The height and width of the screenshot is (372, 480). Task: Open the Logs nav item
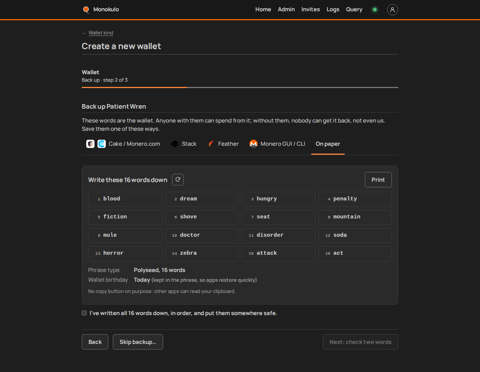tap(333, 9)
